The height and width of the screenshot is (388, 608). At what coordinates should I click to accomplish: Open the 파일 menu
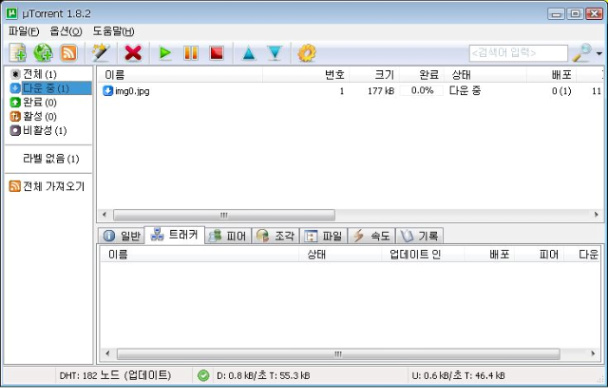[24, 31]
